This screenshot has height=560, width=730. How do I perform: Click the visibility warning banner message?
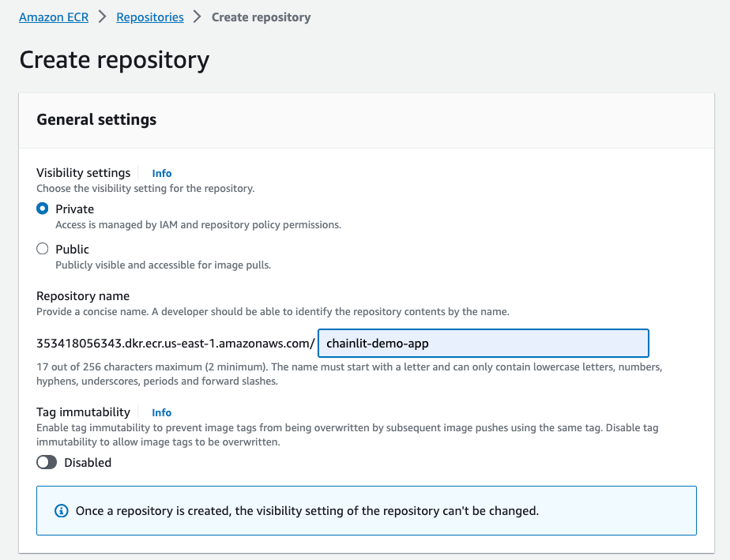click(x=307, y=510)
